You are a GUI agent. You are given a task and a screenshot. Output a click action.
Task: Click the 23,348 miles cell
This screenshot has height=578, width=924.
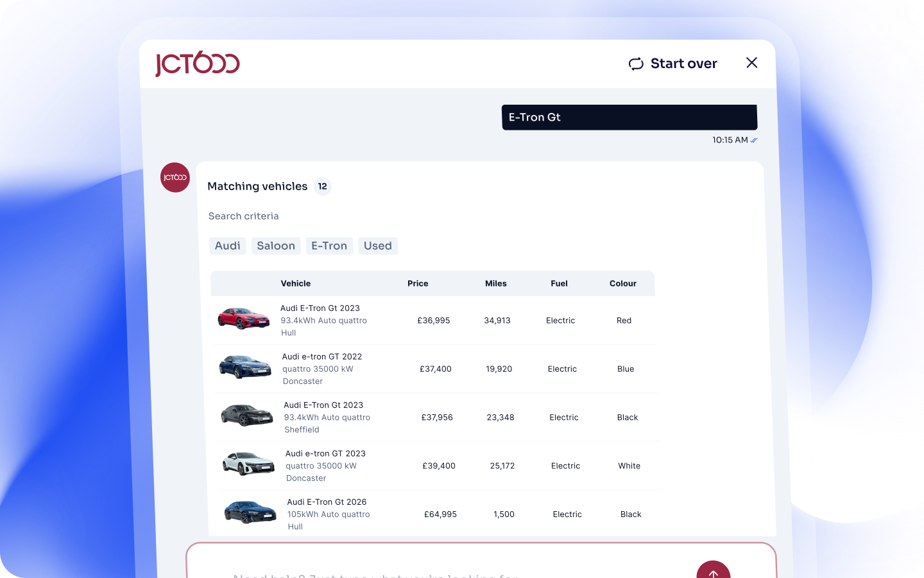tap(501, 417)
